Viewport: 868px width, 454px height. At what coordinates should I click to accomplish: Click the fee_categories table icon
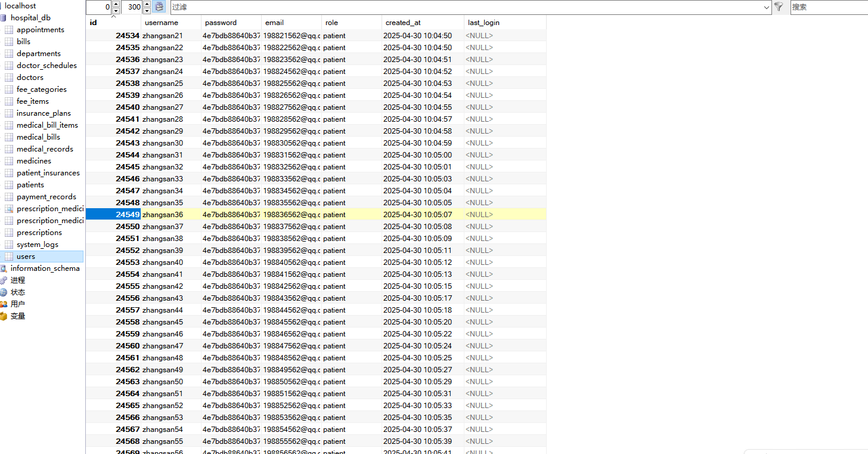click(9, 89)
